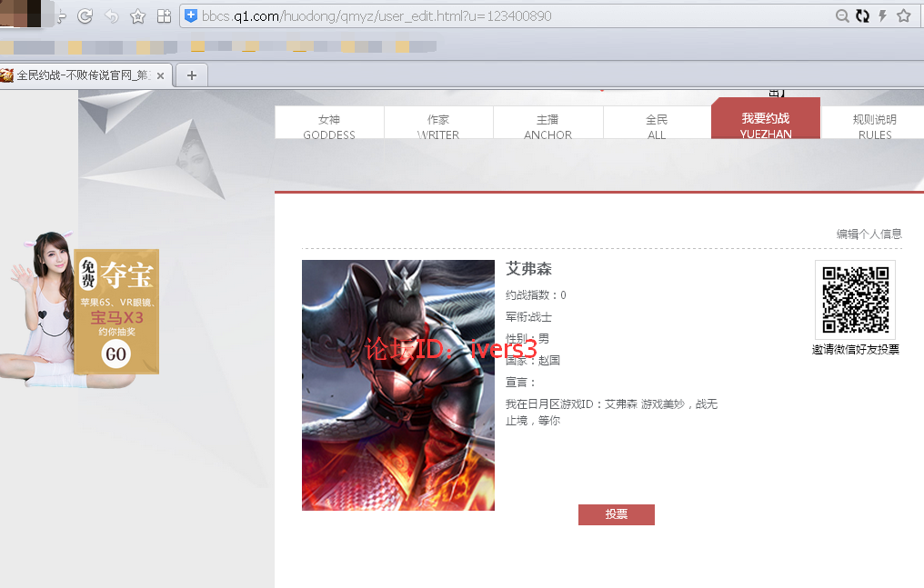The image size is (924, 588).
Task: Close the 全民约战 browser tab
Action: click(160, 76)
